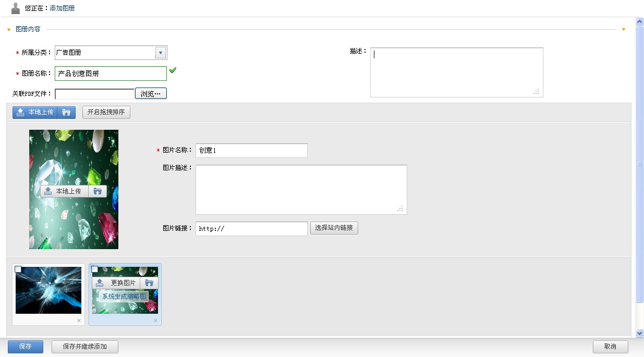Remove the first thumbnail with its × icon
The width and height of the screenshot is (644, 357).
(x=79, y=321)
